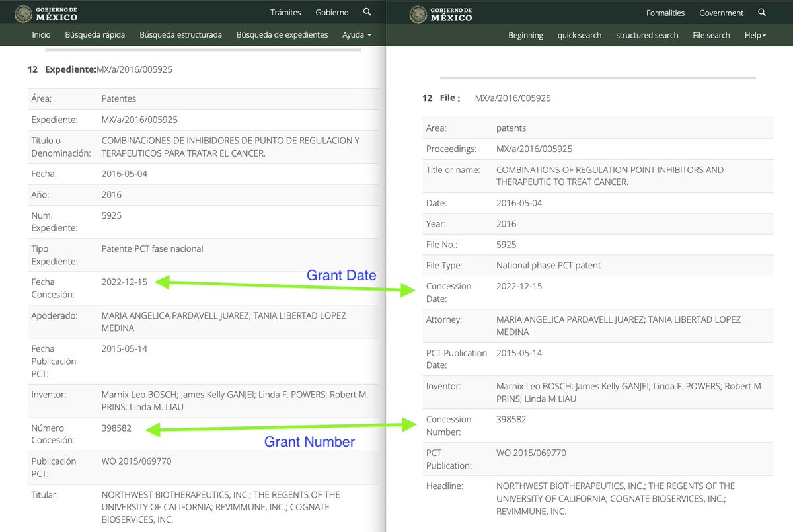The width and height of the screenshot is (793, 532).
Task: Click the Concession Number value 398582
Action: coord(511,419)
